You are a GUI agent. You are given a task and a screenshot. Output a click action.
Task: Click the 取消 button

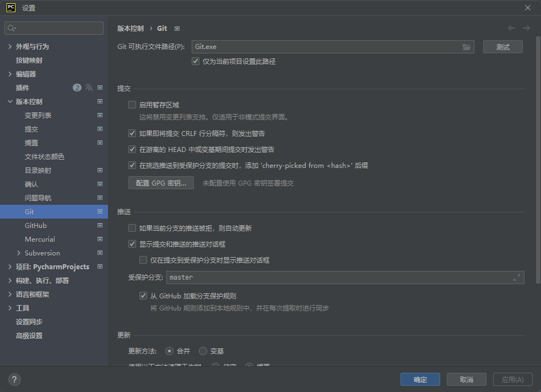(467, 379)
